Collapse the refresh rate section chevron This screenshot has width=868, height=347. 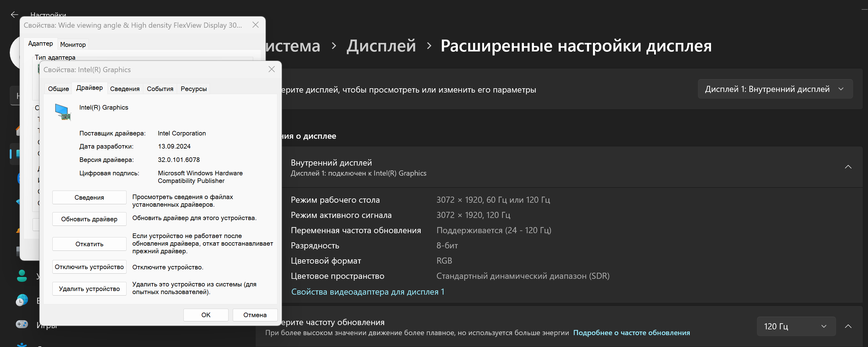(848, 326)
